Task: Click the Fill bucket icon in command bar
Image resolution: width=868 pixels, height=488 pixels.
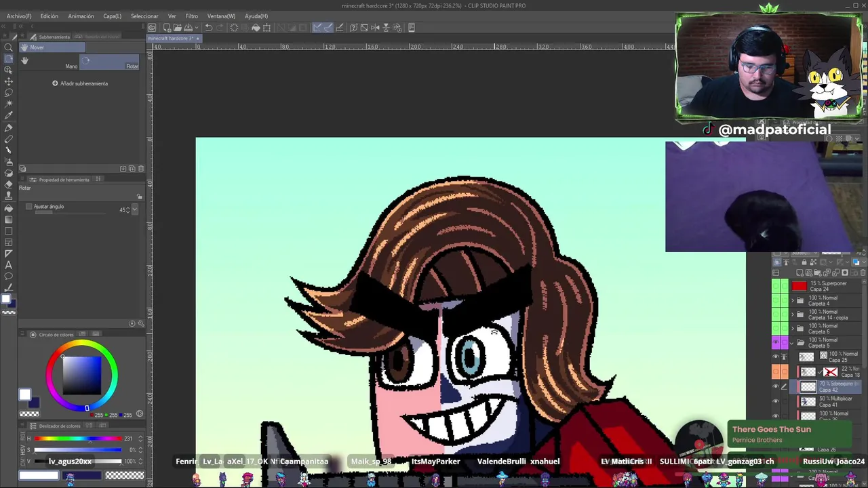Action: coord(256,28)
